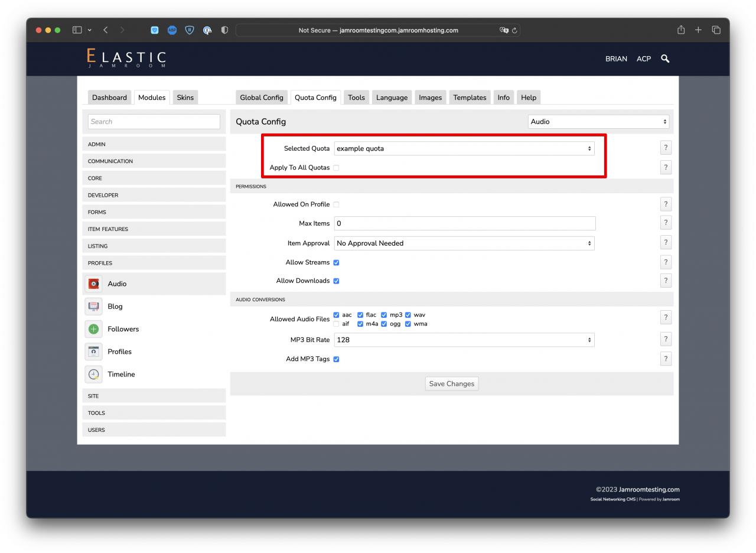
Task: Click the Safari share icon
Action: point(681,30)
